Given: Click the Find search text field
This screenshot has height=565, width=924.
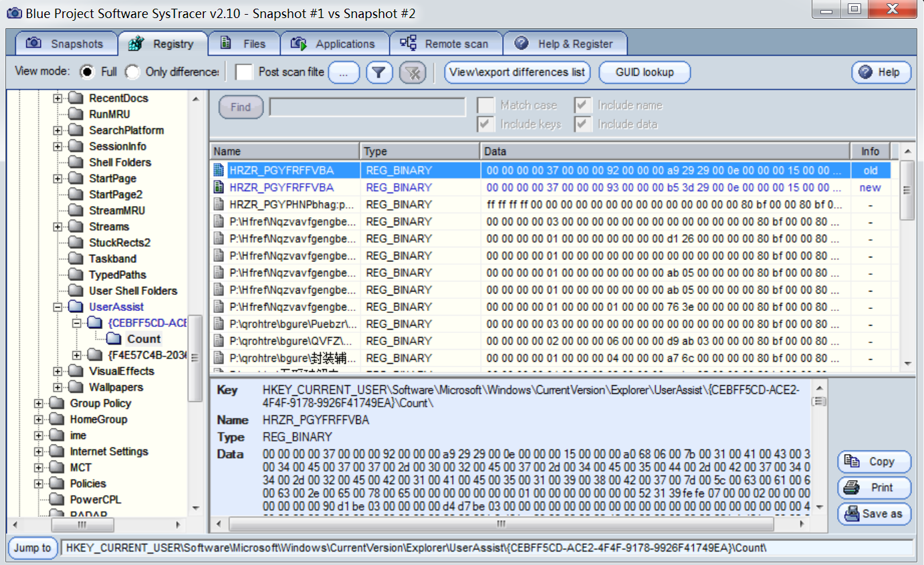Looking at the screenshot, I should click(x=367, y=107).
